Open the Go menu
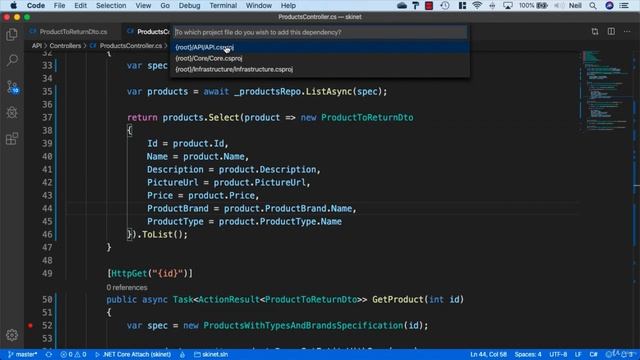This screenshot has width=640, height=360. pyautogui.click(x=165, y=5)
